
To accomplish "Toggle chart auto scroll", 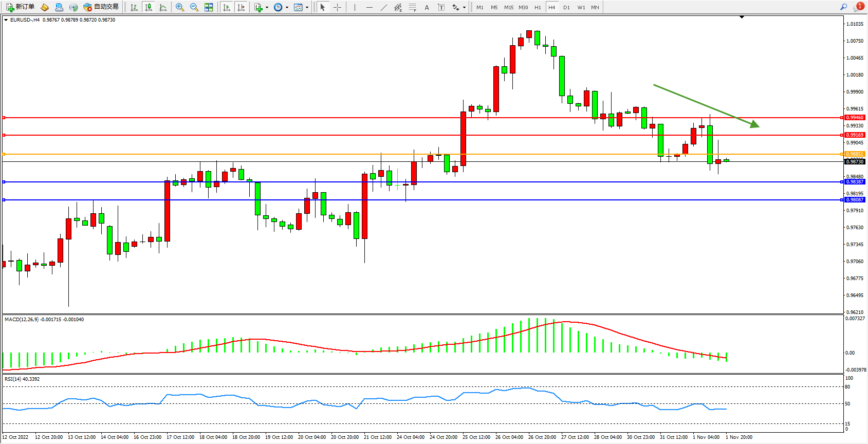I will point(227,7).
